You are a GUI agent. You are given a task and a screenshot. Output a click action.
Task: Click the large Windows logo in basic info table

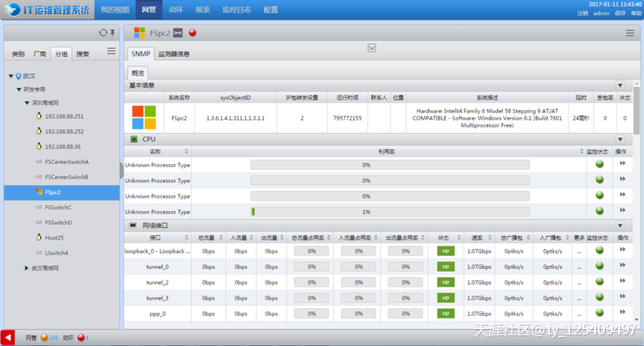point(144,117)
